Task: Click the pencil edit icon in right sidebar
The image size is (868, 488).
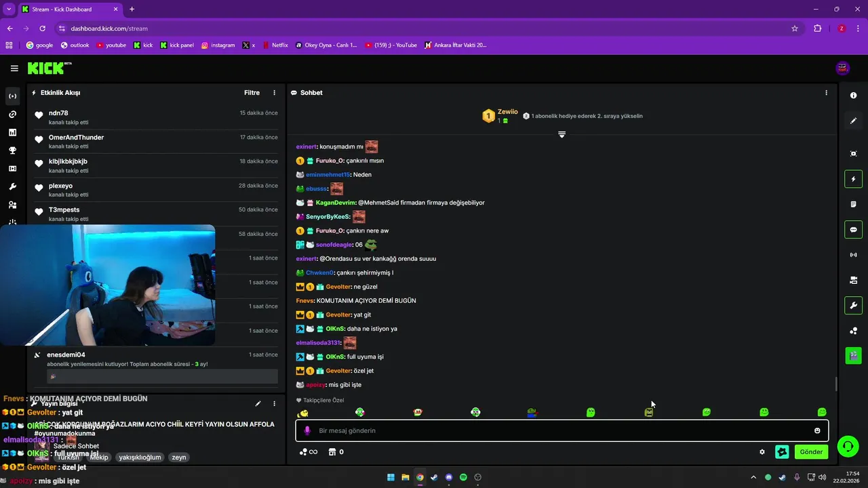Action: tap(853, 121)
